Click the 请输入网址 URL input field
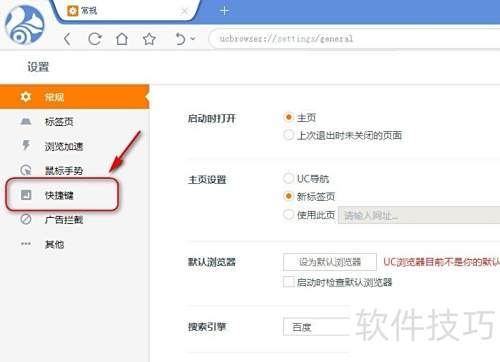This screenshot has width=500, height=362. (419, 215)
